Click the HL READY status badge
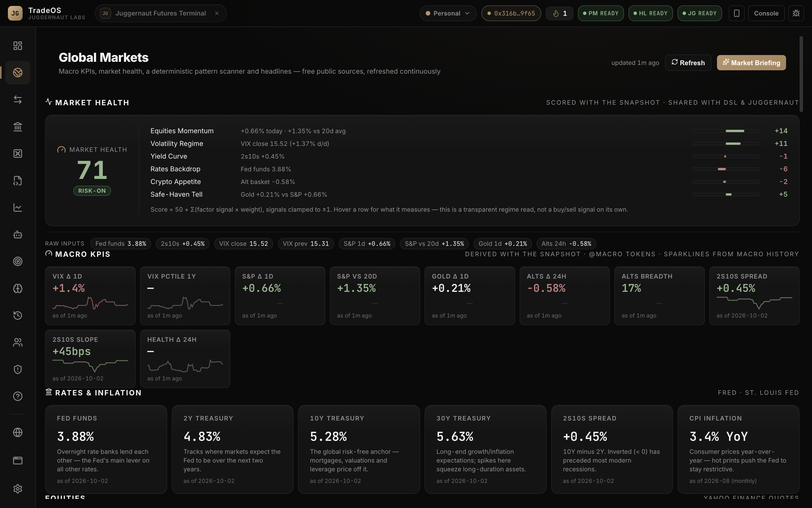The height and width of the screenshot is (508, 812). [x=650, y=14]
